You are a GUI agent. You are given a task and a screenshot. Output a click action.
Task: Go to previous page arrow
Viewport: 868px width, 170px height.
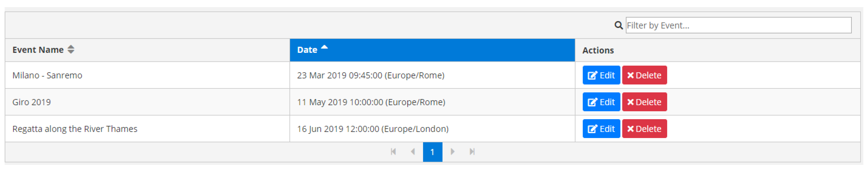point(413,152)
